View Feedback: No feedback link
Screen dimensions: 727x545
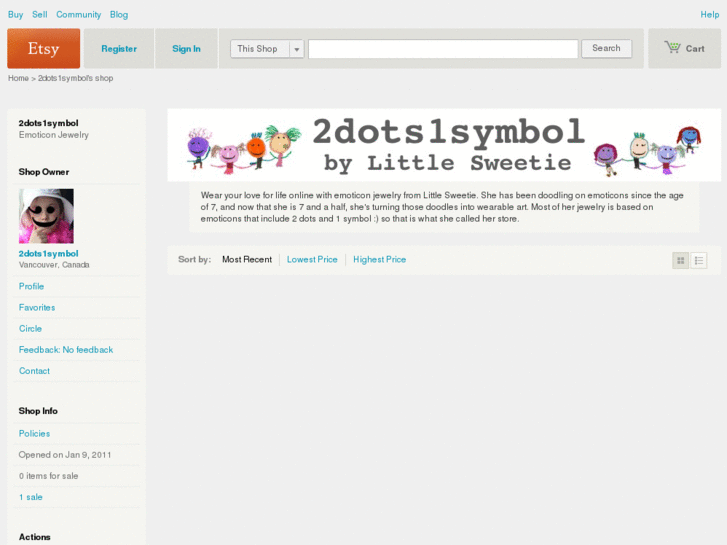point(66,350)
